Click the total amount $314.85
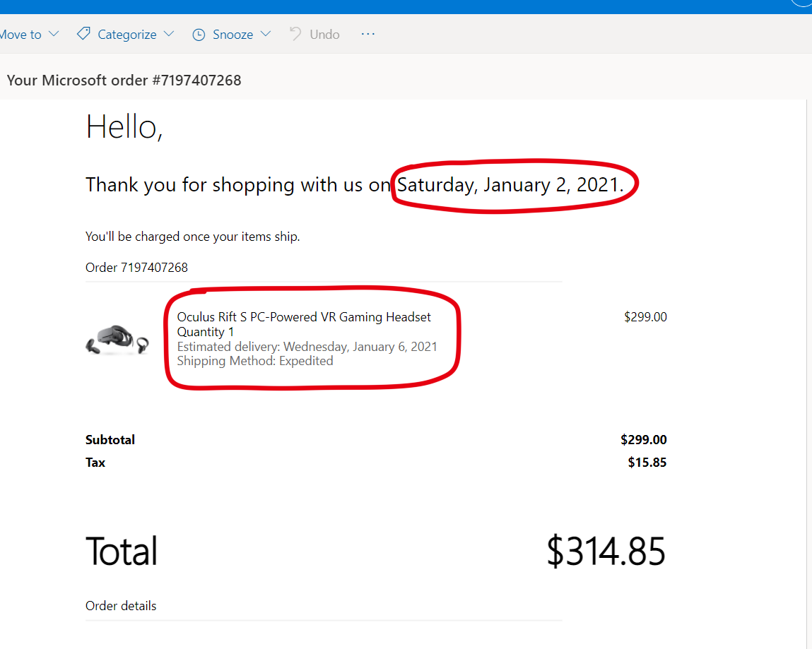Viewport: 812px width, 649px height. pos(606,551)
